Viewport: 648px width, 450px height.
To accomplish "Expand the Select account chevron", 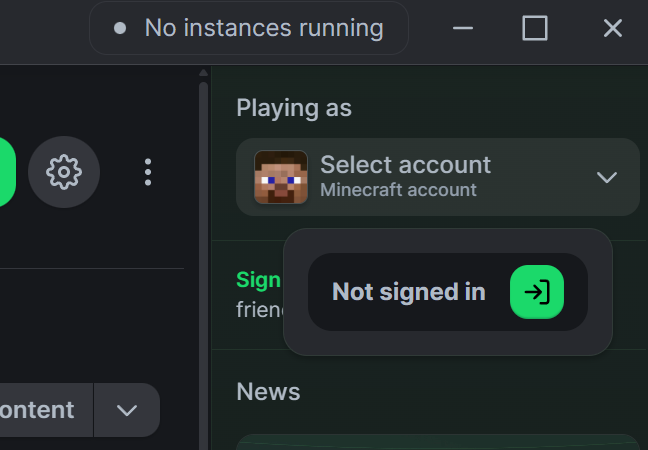I will (x=606, y=177).
